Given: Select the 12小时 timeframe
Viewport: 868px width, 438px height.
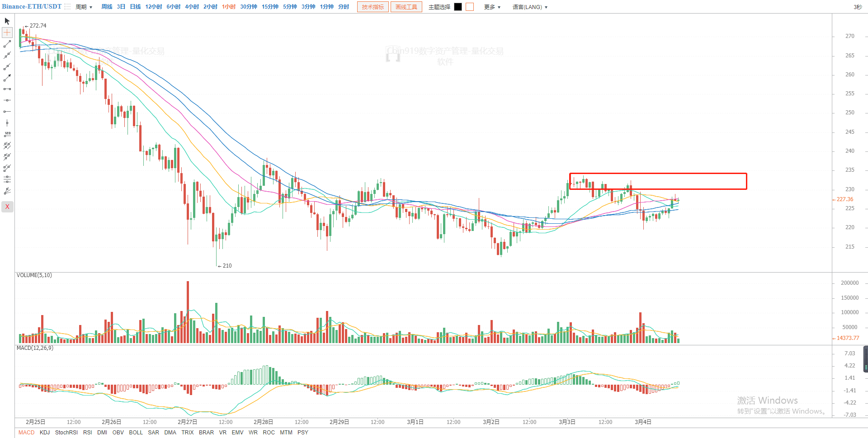Looking at the screenshot, I should [x=153, y=7].
